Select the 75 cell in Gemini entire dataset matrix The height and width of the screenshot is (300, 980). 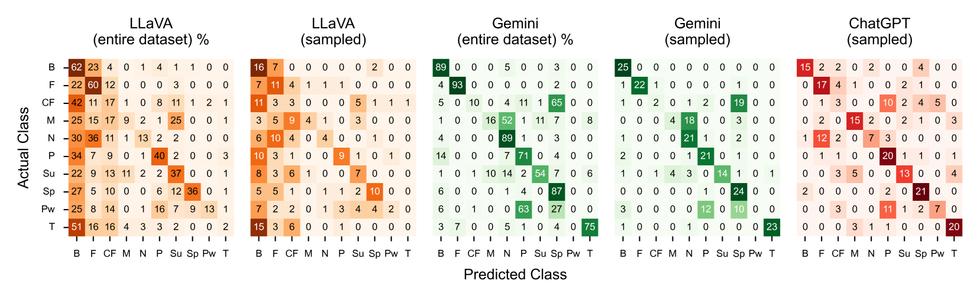(590, 227)
